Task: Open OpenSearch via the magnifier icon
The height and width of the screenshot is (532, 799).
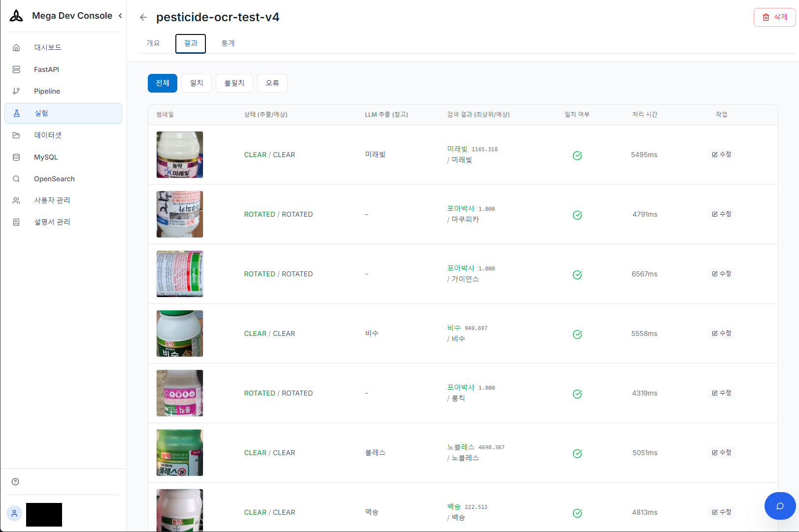Action: pyautogui.click(x=16, y=179)
